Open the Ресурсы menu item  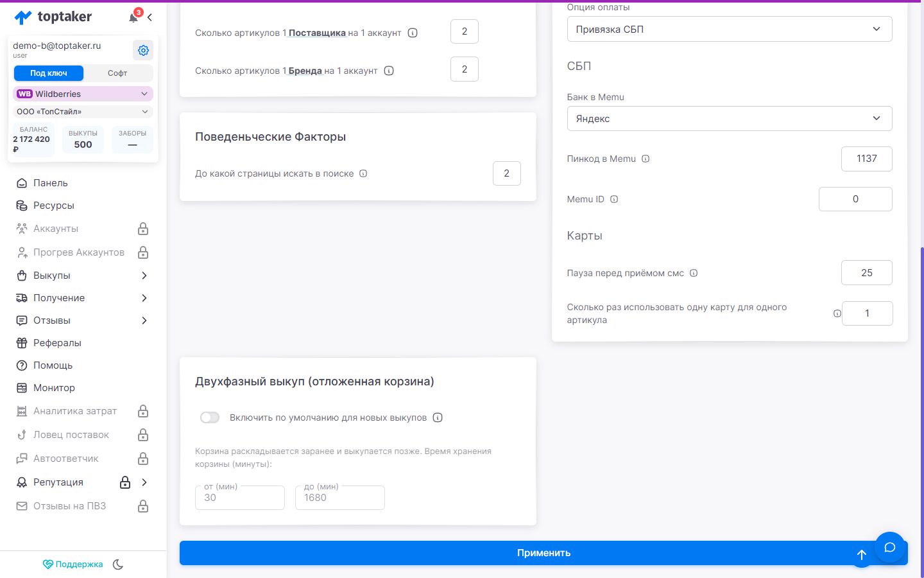[x=54, y=206]
